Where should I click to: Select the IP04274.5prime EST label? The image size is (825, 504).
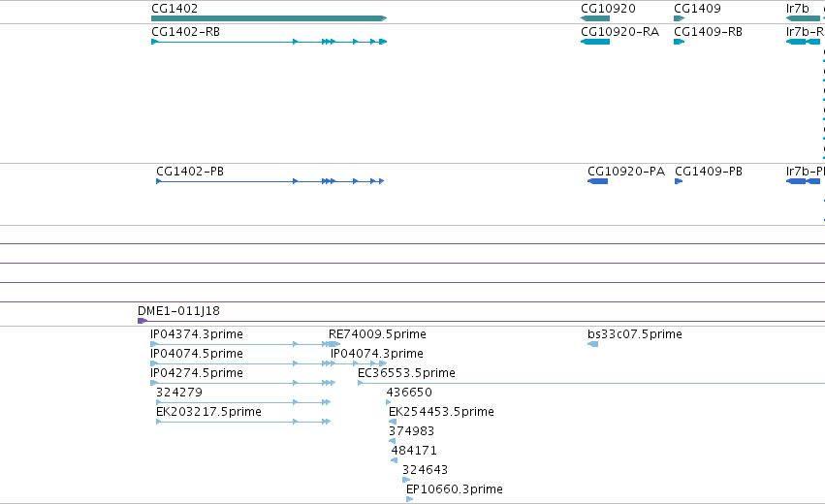click(x=196, y=373)
